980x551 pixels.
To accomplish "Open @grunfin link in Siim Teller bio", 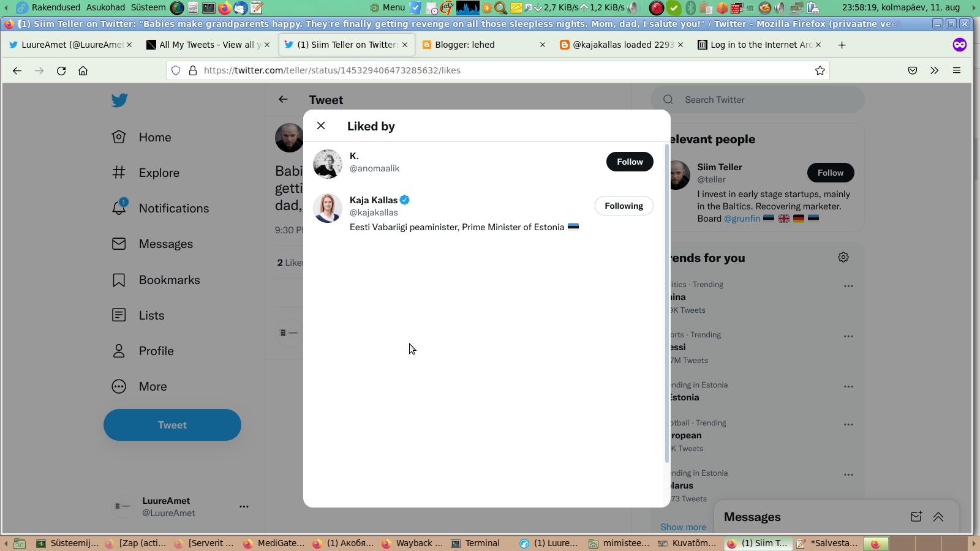I will [x=742, y=219].
